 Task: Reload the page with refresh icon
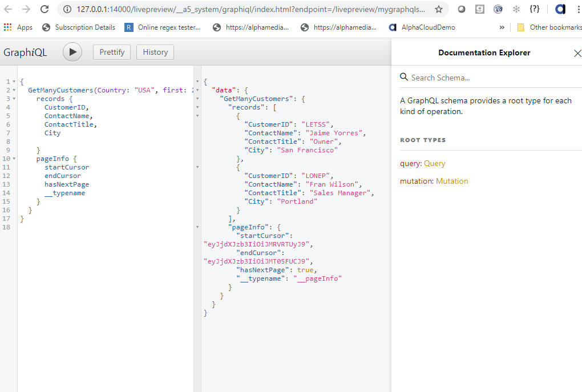point(45,9)
